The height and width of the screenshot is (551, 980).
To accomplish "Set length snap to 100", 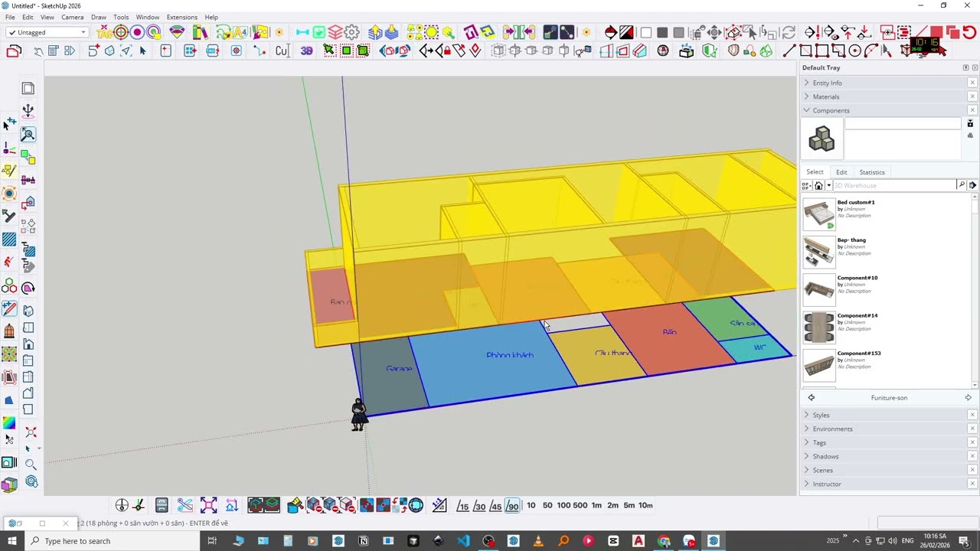I will pos(563,505).
